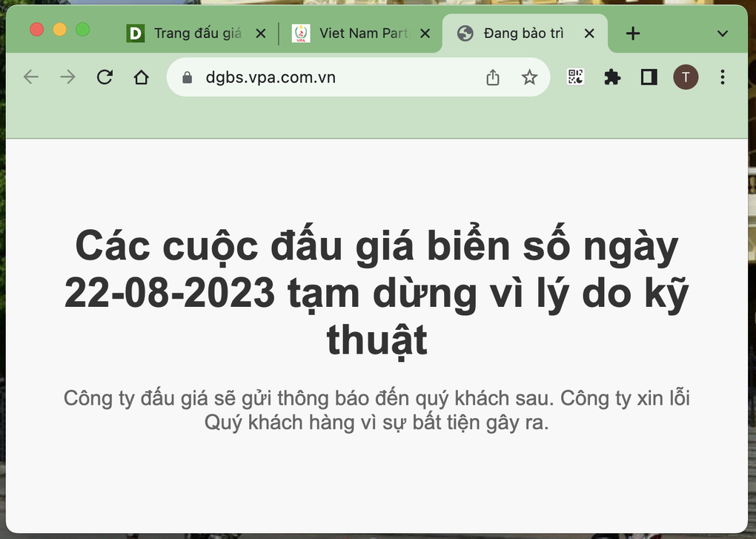Close the Viet Nam Part tab
The width and height of the screenshot is (756, 539).
coord(425,33)
